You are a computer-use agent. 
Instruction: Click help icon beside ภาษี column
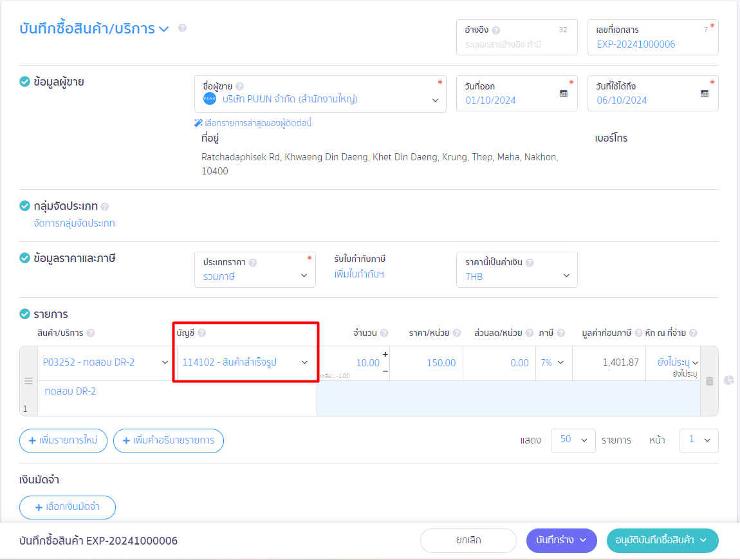tap(560, 333)
